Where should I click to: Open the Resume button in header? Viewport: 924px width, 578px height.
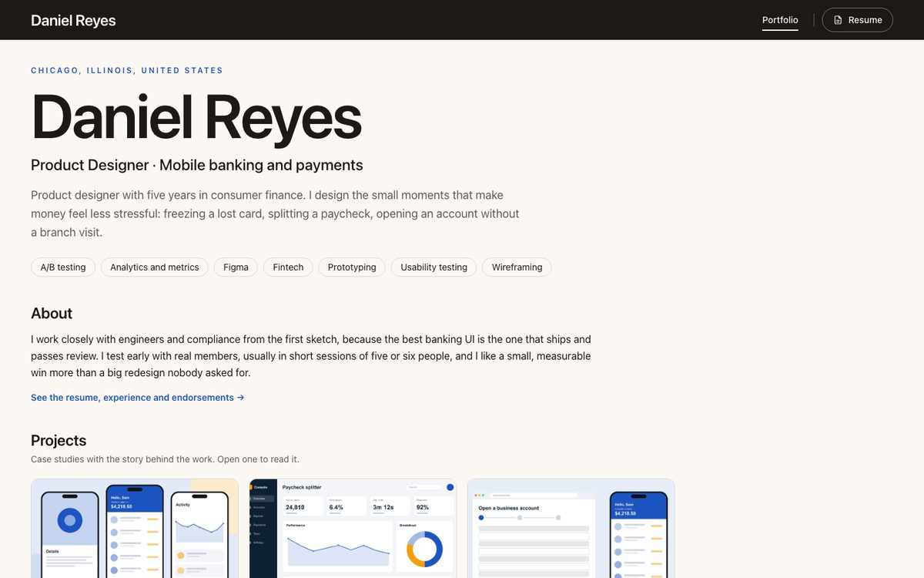(x=857, y=20)
